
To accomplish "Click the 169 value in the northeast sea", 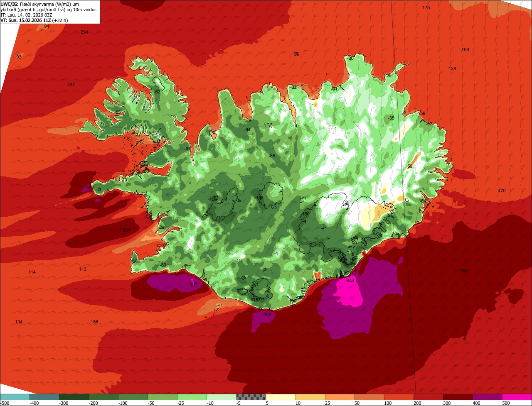I will coord(465,50).
